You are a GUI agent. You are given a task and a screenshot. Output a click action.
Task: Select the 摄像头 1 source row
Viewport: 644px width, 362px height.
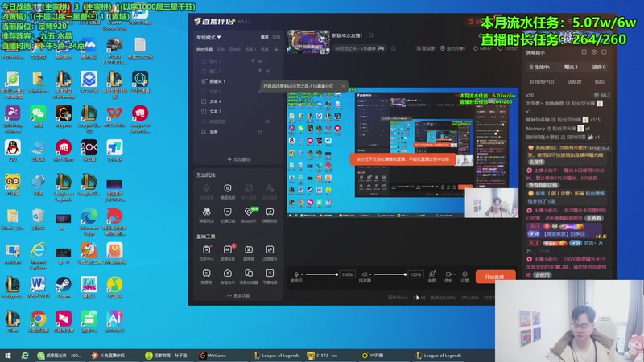(237, 81)
